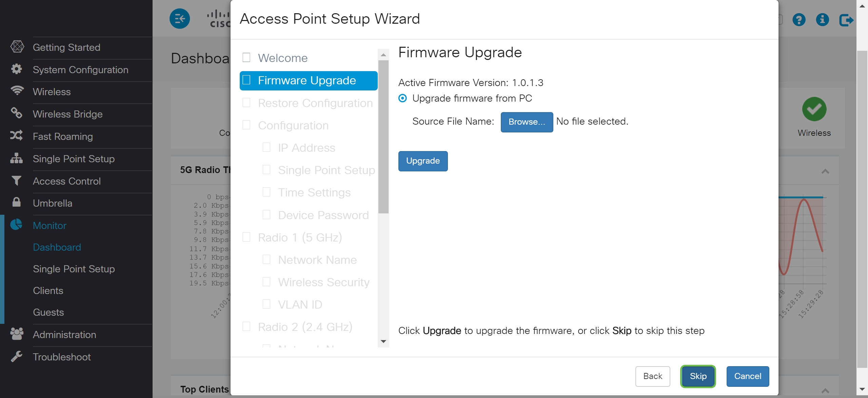Collapse the Top Clients panel chevron
This screenshot has height=398, width=868.
[x=825, y=391]
